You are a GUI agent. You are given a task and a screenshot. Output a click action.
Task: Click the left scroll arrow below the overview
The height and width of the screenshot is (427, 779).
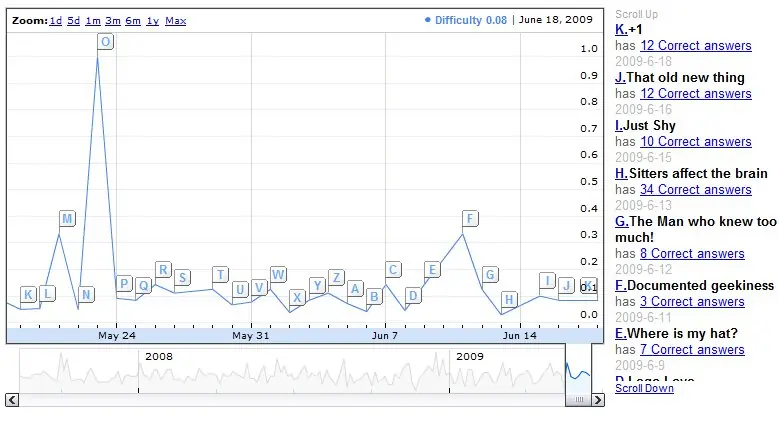(13, 400)
